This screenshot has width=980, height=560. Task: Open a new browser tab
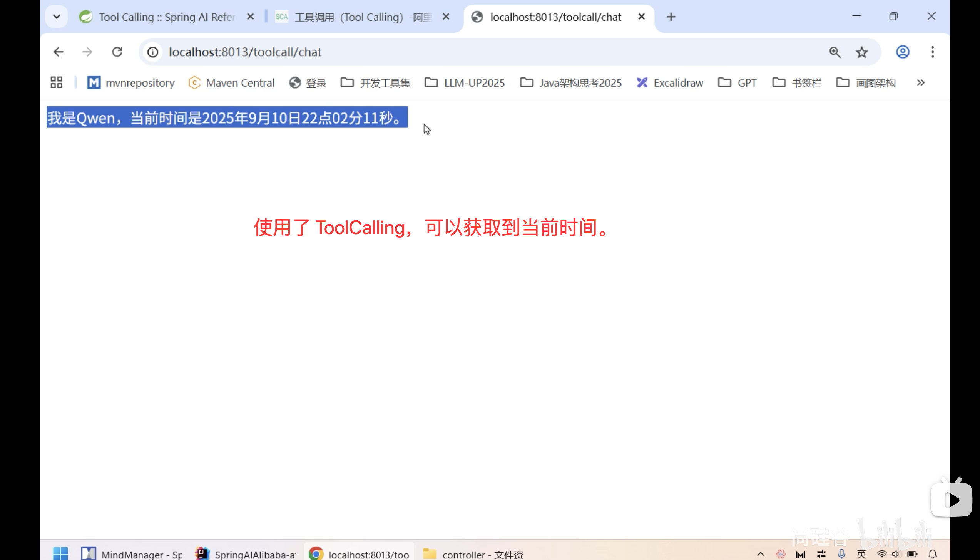point(671,17)
